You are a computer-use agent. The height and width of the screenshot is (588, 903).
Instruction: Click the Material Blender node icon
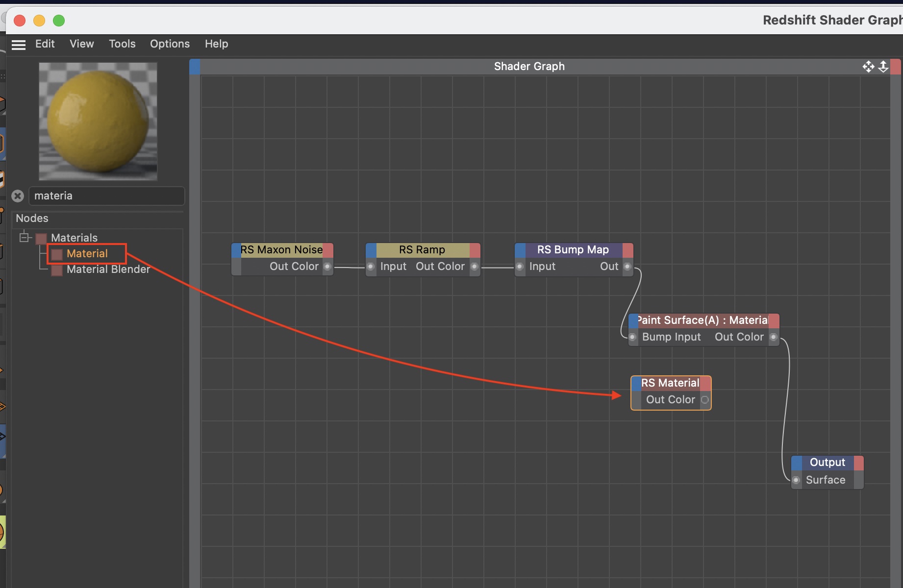(57, 270)
